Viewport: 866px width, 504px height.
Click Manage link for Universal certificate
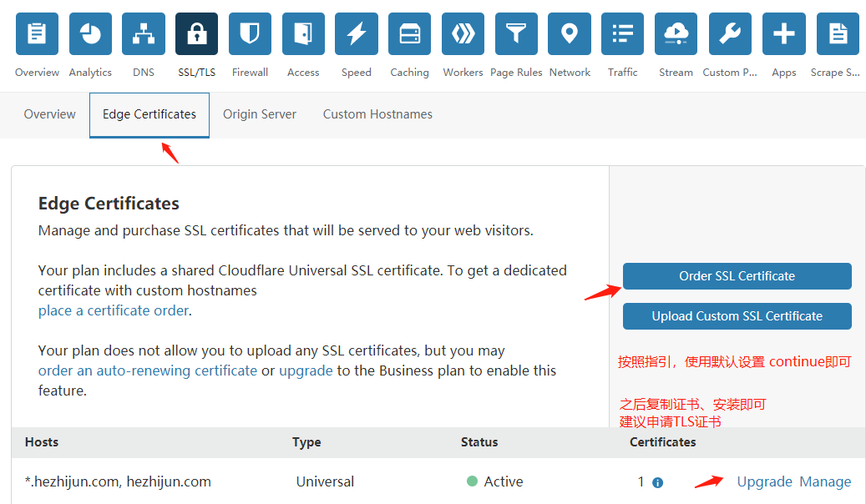(825, 481)
